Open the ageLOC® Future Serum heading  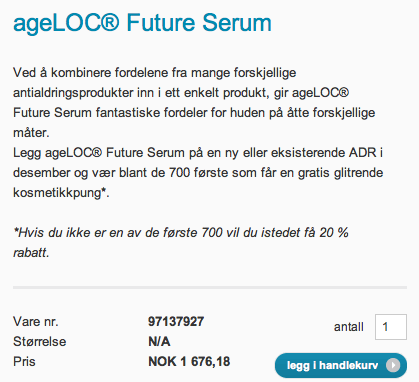pos(142,23)
